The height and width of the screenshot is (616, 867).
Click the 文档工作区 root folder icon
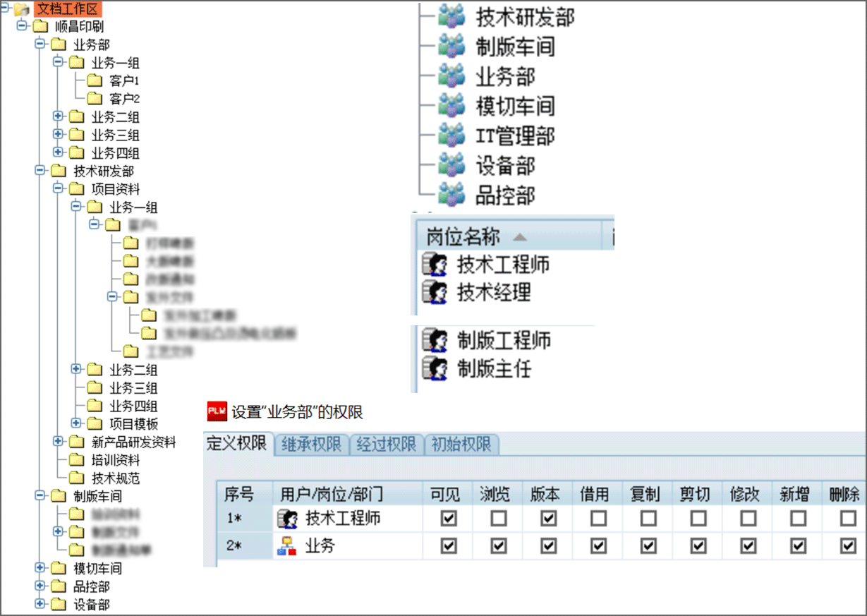(22, 9)
